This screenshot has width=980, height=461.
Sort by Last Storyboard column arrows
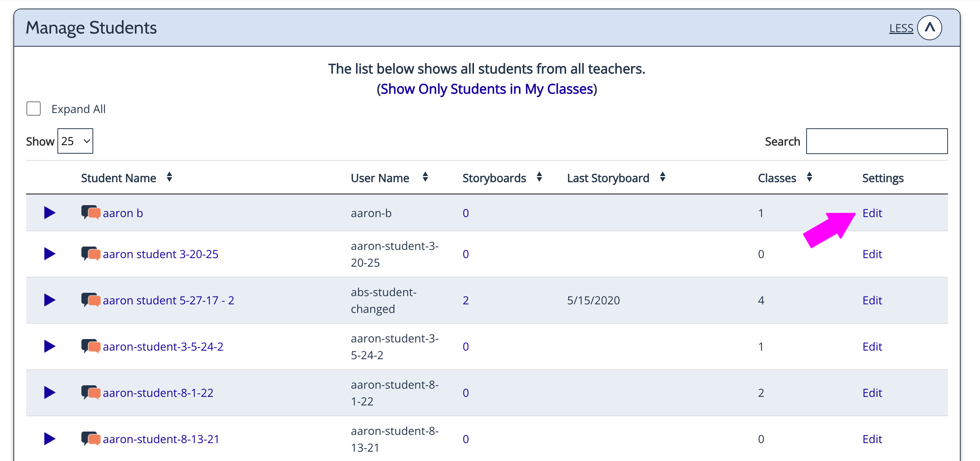point(662,177)
